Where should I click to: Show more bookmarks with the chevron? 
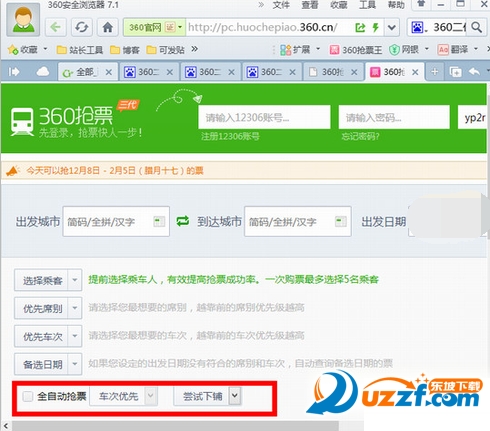[195, 49]
